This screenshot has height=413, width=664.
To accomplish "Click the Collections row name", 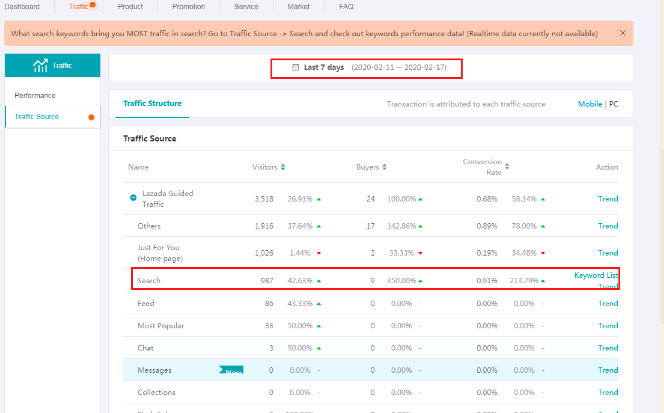I will (x=156, y=392).
